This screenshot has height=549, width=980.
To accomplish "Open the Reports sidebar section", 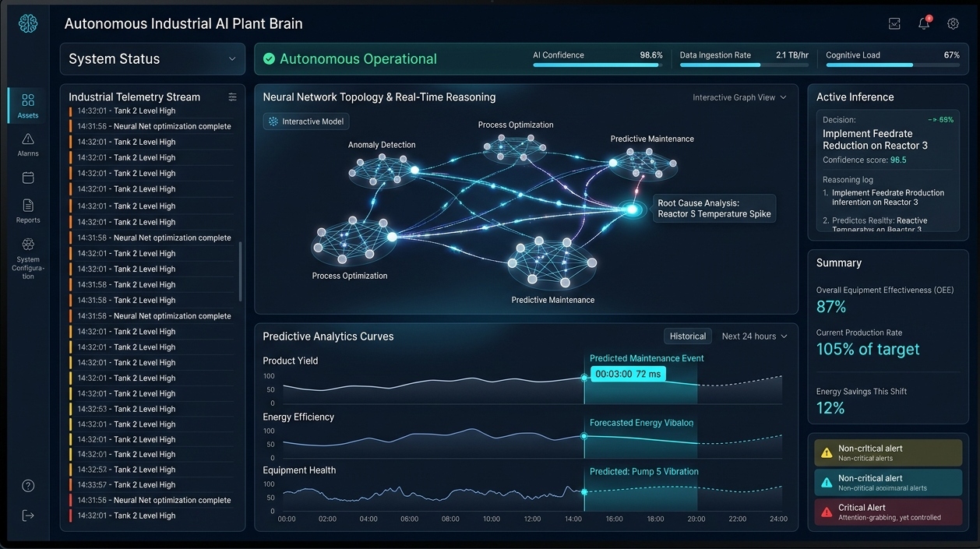I will point(28,210).
